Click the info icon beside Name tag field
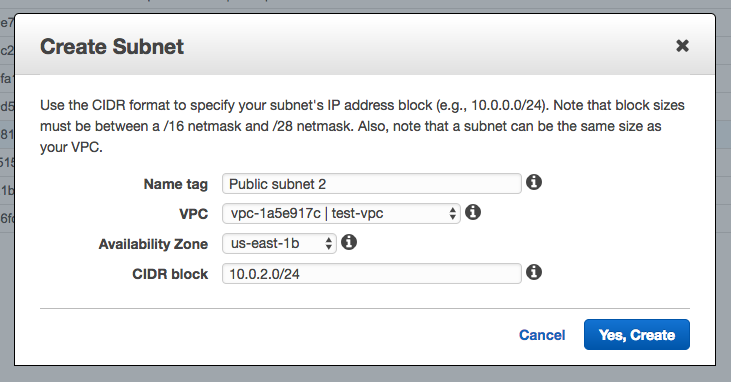Image resolution: width=731 pixels, height=382 pixels. (534, 182)
